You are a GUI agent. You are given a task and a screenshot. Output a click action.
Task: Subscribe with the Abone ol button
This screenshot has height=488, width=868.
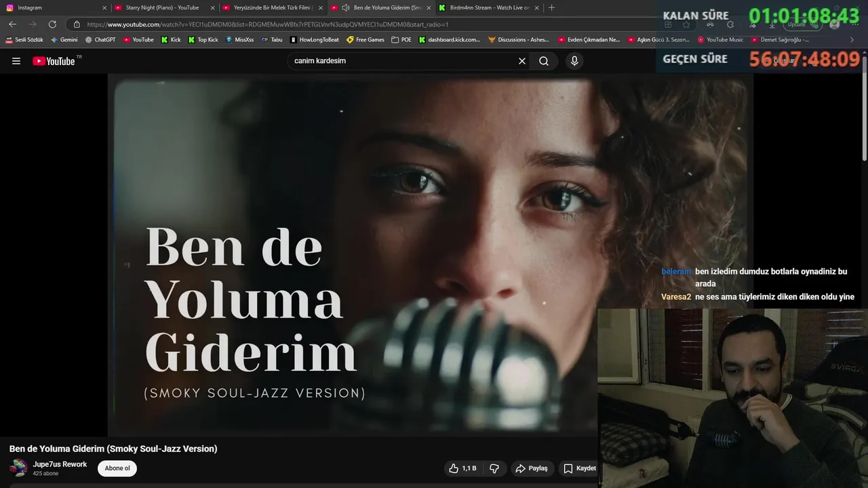pos(117,468)
